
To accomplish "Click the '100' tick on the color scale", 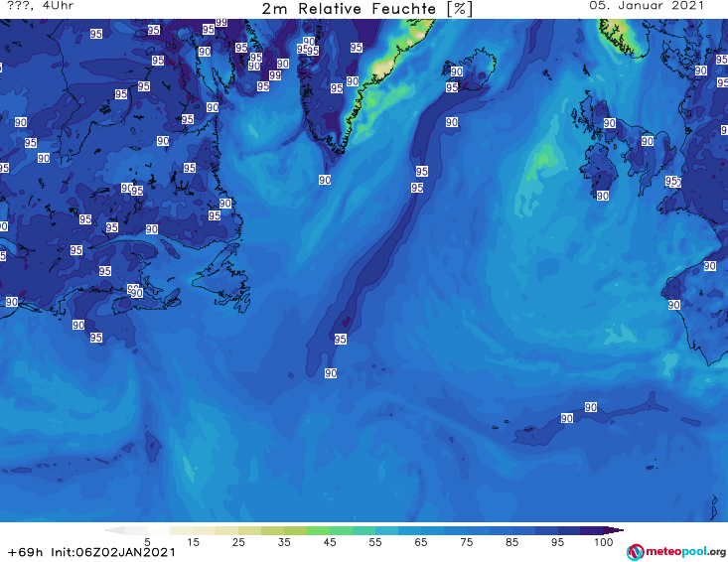I will [x=604, y=542].
